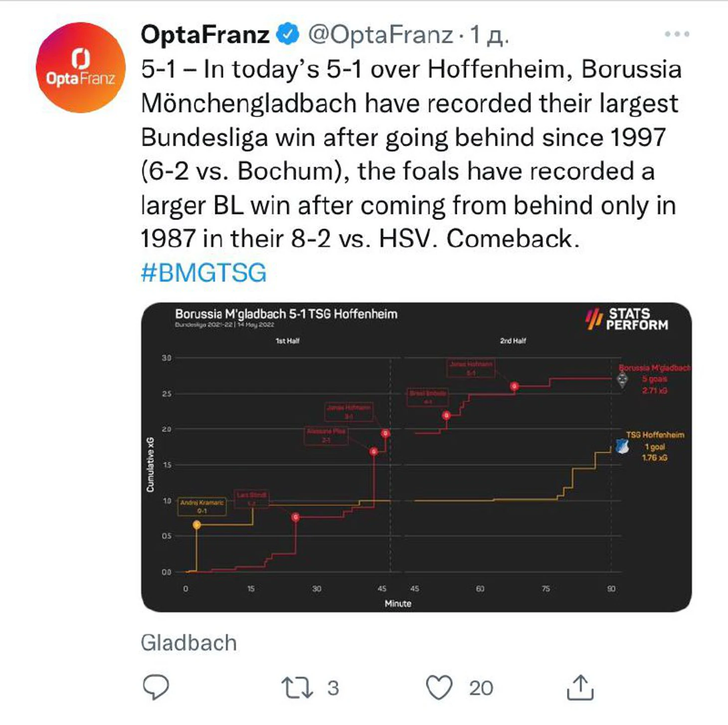Viewport: 728px width, 725px height.
Task: Click the Borussia M'gladbach crest on chart
Action: click(x=622, y=379)
